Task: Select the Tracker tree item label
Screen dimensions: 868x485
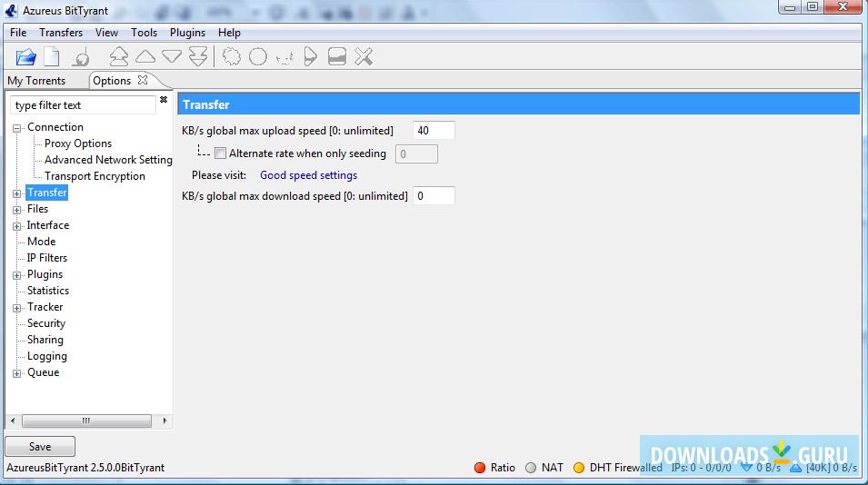Action: click(x=45, y=307)
